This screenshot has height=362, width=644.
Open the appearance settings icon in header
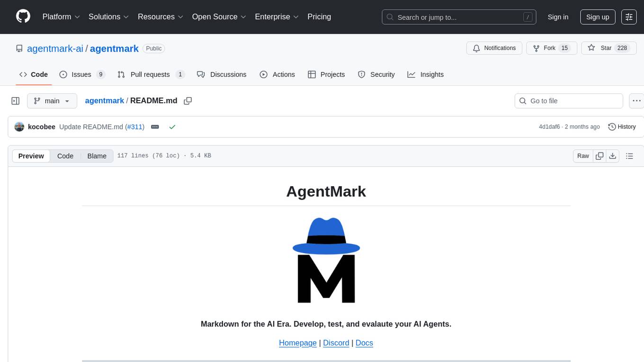[629, 17]
